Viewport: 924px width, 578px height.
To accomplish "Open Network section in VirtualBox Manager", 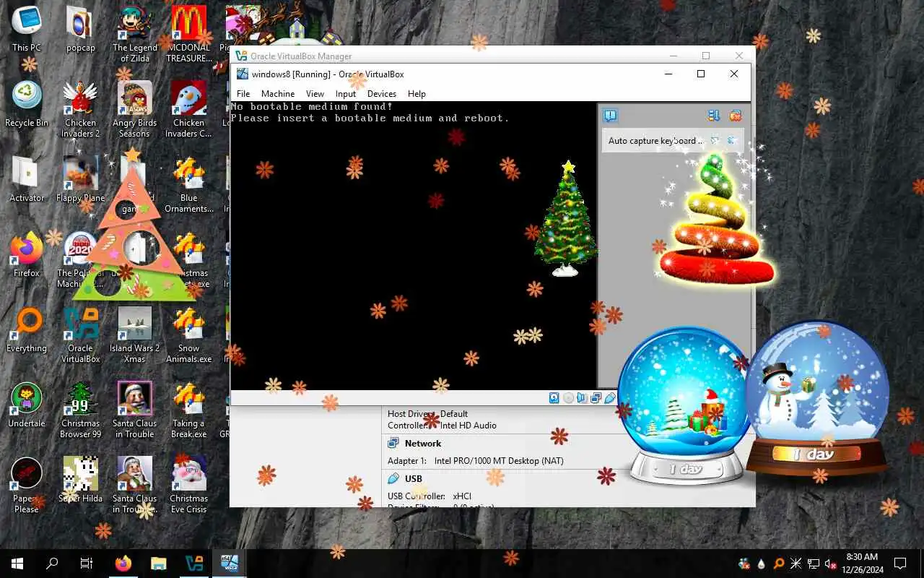I will (423, 444).
